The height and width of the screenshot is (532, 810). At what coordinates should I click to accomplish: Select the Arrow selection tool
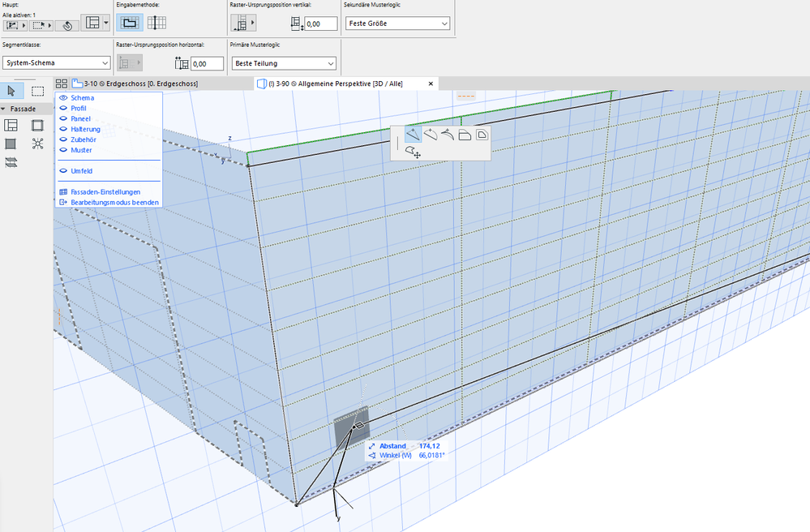point(12,91)
